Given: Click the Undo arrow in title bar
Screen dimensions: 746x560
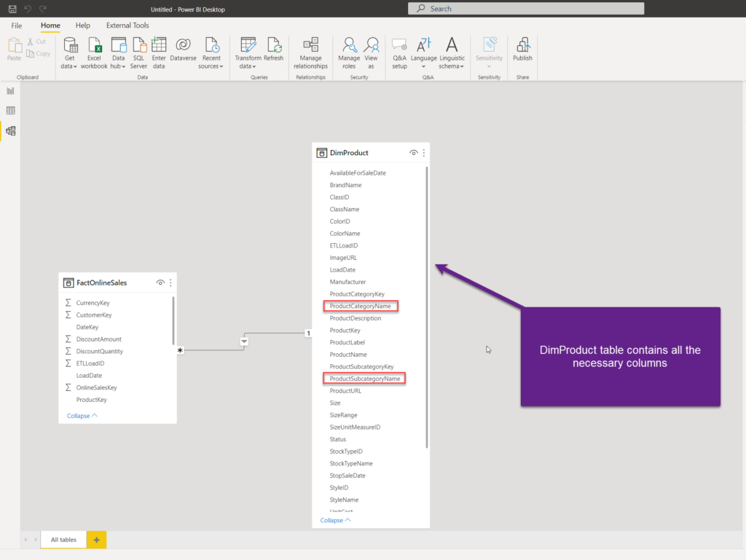Looking at the screenshot, I should click(x=28, y=9).
